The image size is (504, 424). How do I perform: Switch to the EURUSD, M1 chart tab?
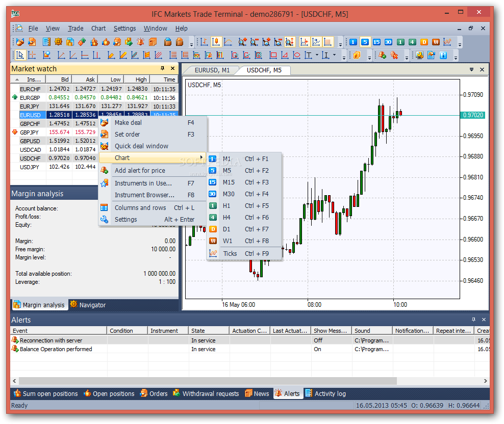(x=212, y=70)
